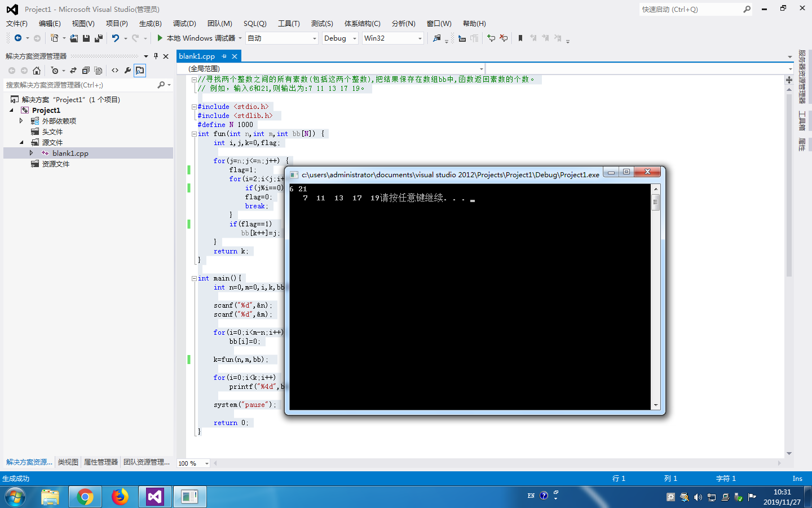Click the Home icon in Solution Explorer
This screenshot has height=508, width=812.
pyautogui.click(x=37, y=71)
